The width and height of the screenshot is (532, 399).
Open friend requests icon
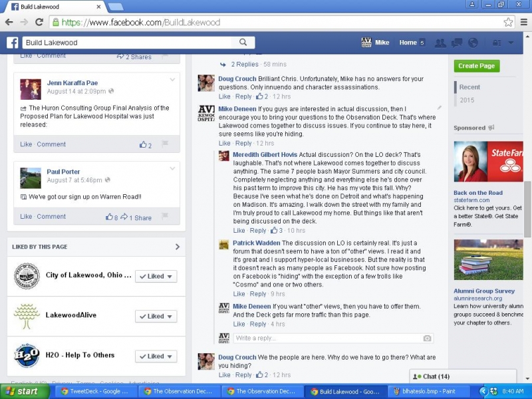pyautogui.click(x=440, y=43)
